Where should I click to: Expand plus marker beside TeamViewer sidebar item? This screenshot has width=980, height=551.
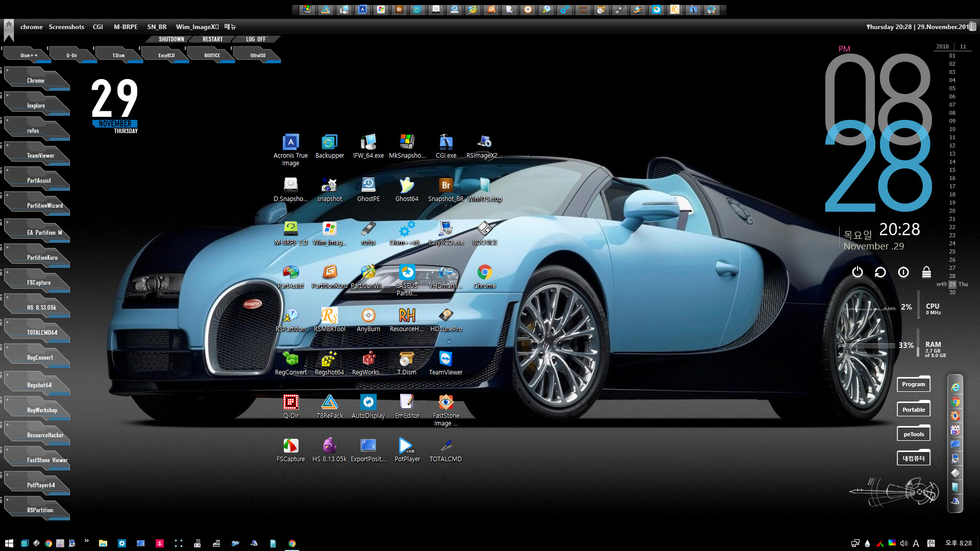point(7,145)
